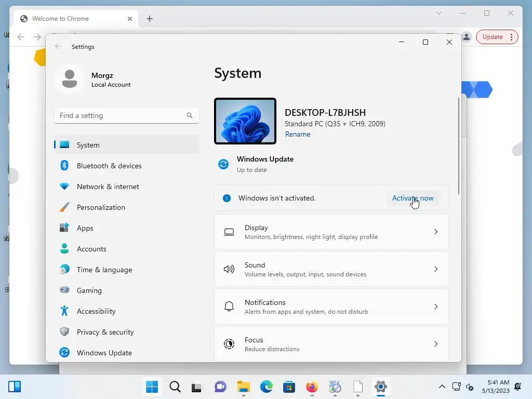
Task: Expand the Focus row chevron
Action: pyautogui.click(x=436, y=344)
